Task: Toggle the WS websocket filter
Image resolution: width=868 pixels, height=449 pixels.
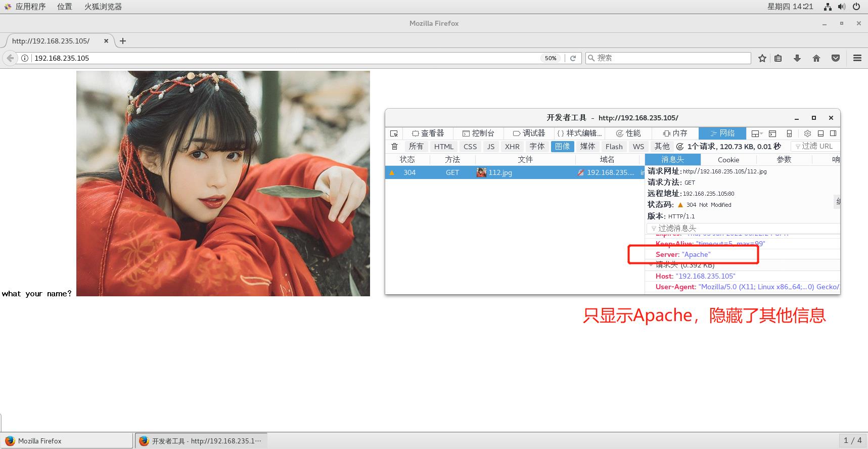Action: tap(638, 147)
